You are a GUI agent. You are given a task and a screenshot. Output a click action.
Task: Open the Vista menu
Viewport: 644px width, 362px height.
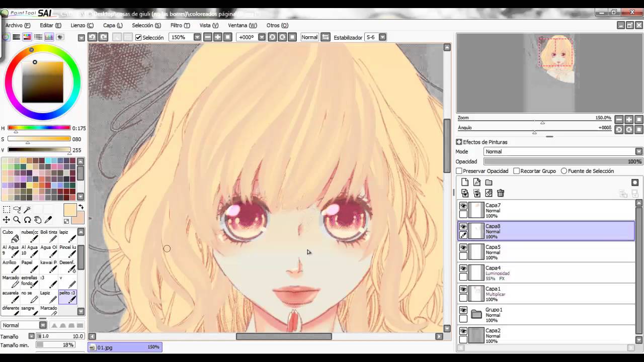coord(209,25)
